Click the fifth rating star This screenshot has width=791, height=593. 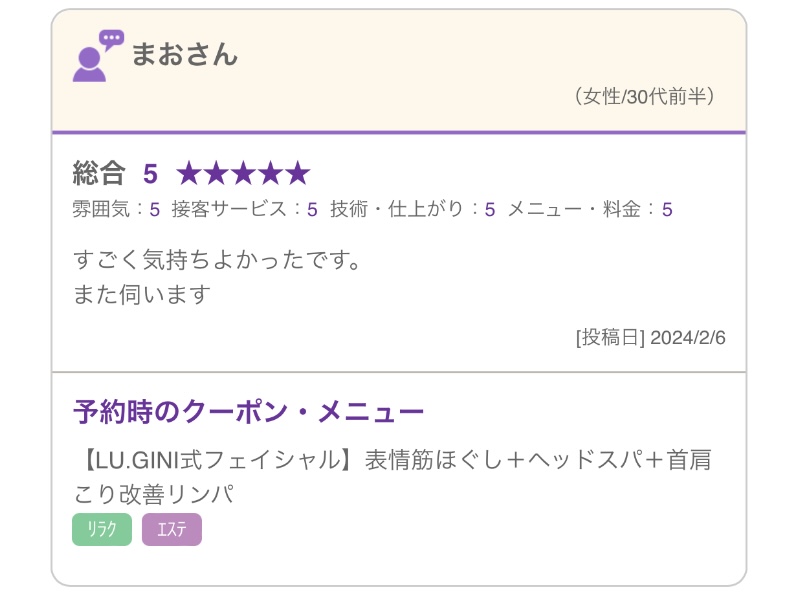click(297, 174)
